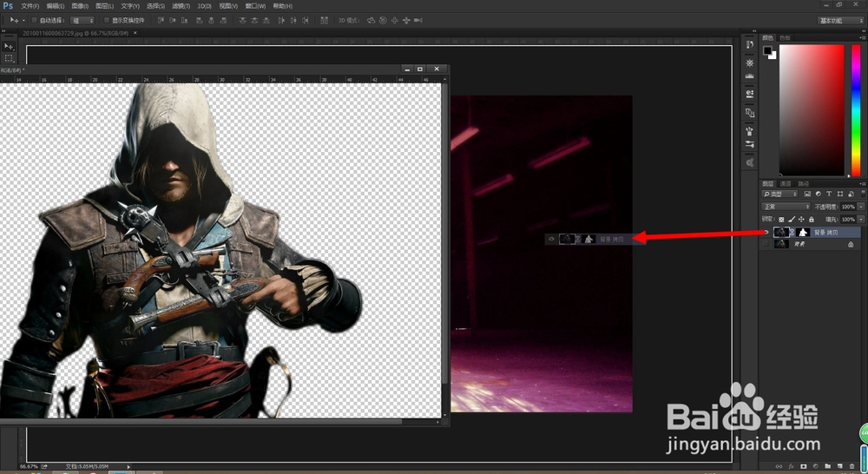Click the align left edges icon
The width and height of the screenshot is (868, 474).
[199, 20]
